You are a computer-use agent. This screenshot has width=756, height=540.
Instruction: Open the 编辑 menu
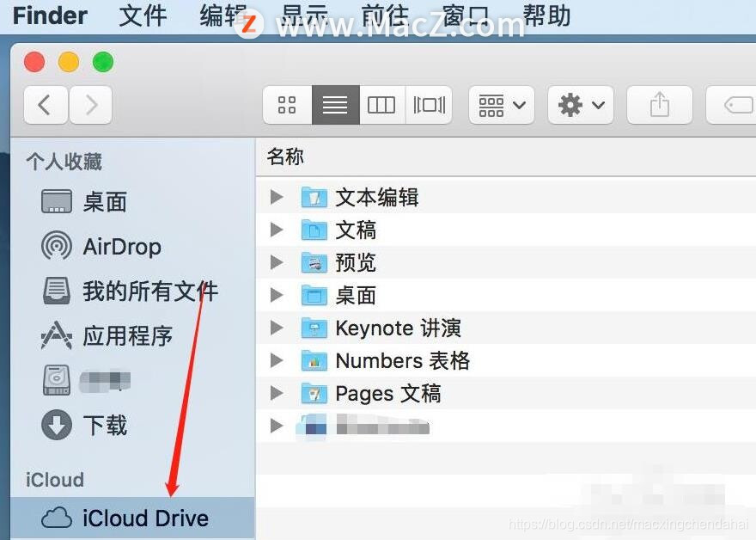223,15
